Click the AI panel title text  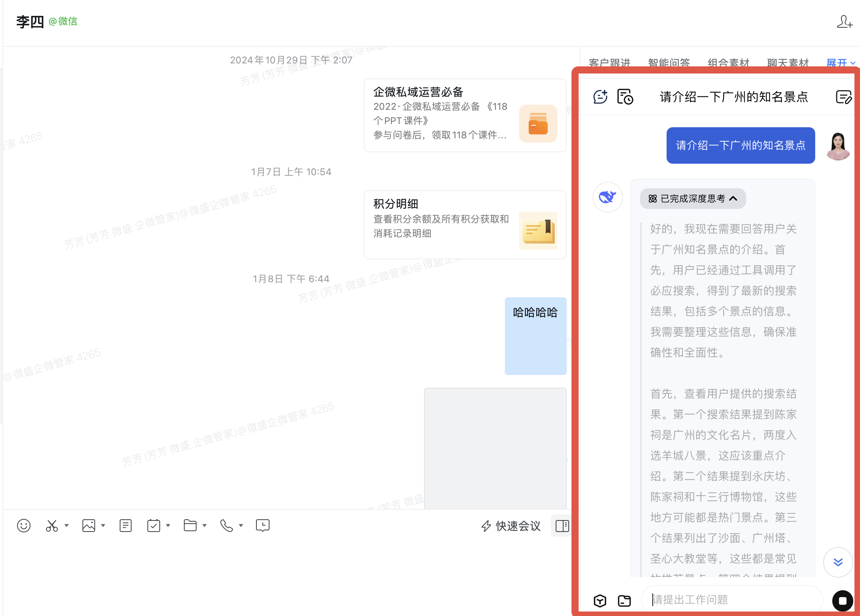point(734,97)
